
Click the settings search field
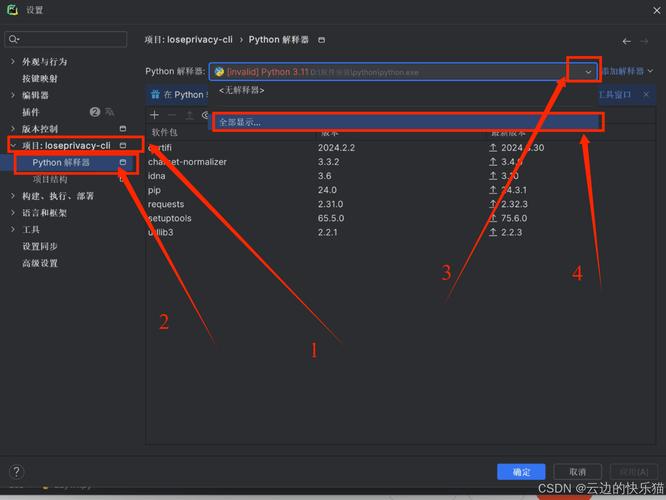[x=68, y=39]
